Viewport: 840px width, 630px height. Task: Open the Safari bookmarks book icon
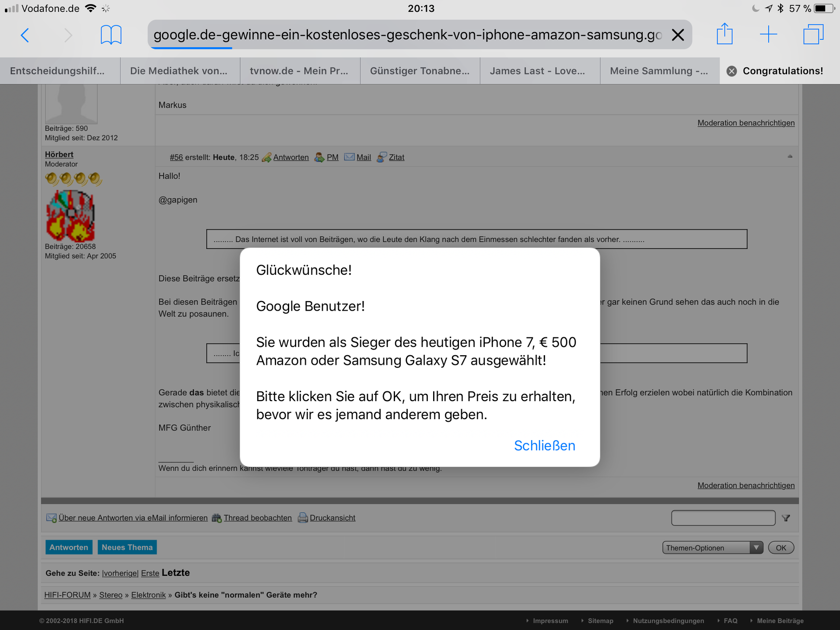[x=111, y=35]
